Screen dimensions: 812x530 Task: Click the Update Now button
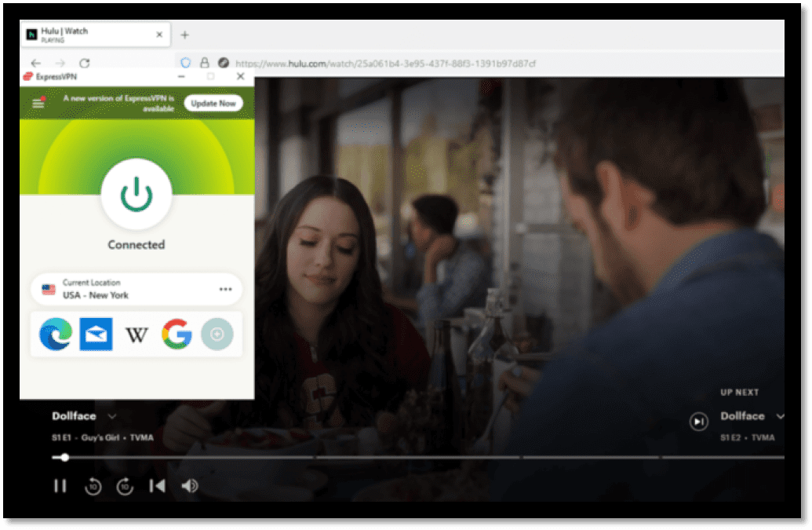pos(213,103)
